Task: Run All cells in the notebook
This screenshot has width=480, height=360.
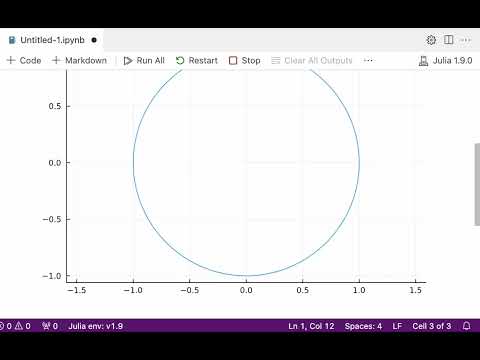Action: pos(144,60)
